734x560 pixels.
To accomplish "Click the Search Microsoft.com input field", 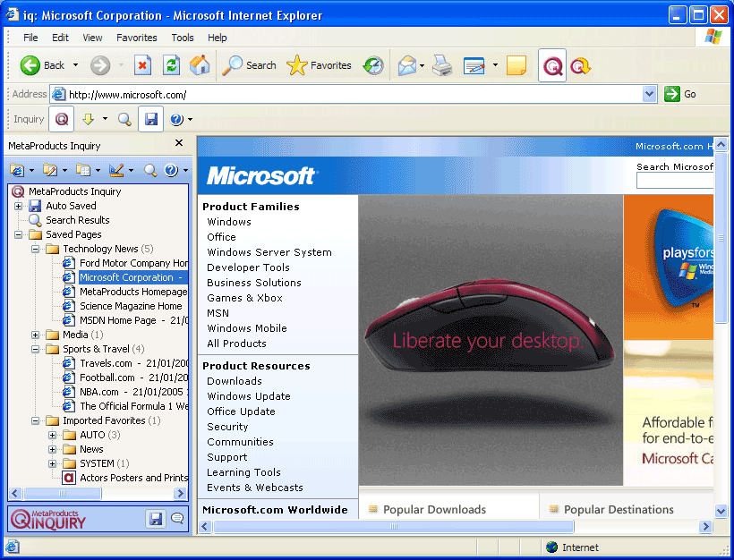I will [x=674, y=181].
